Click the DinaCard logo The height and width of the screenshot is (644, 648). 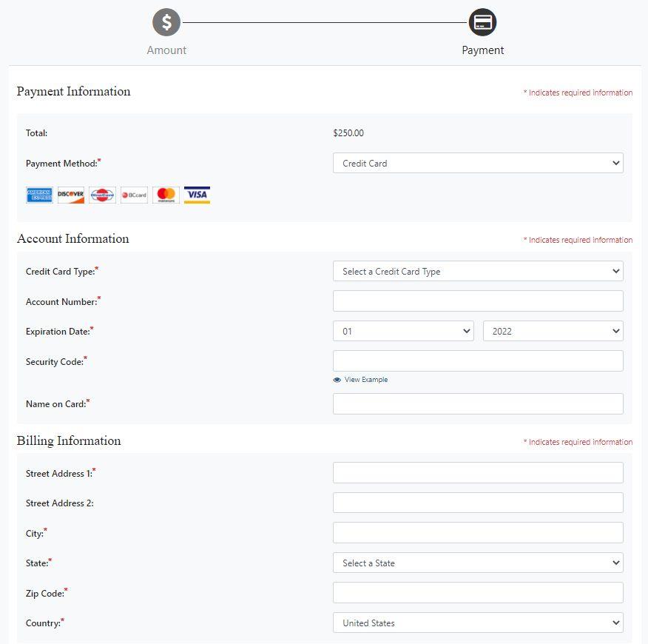102,195
